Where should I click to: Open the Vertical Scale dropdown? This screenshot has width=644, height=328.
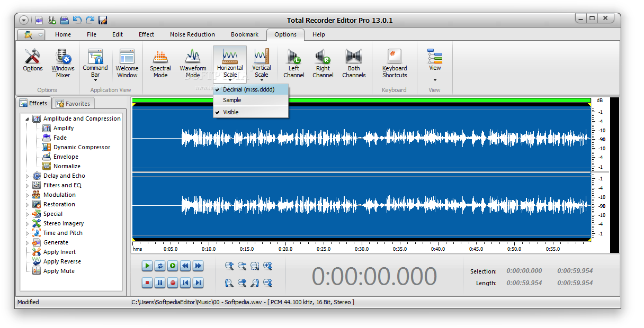point(261,64)
